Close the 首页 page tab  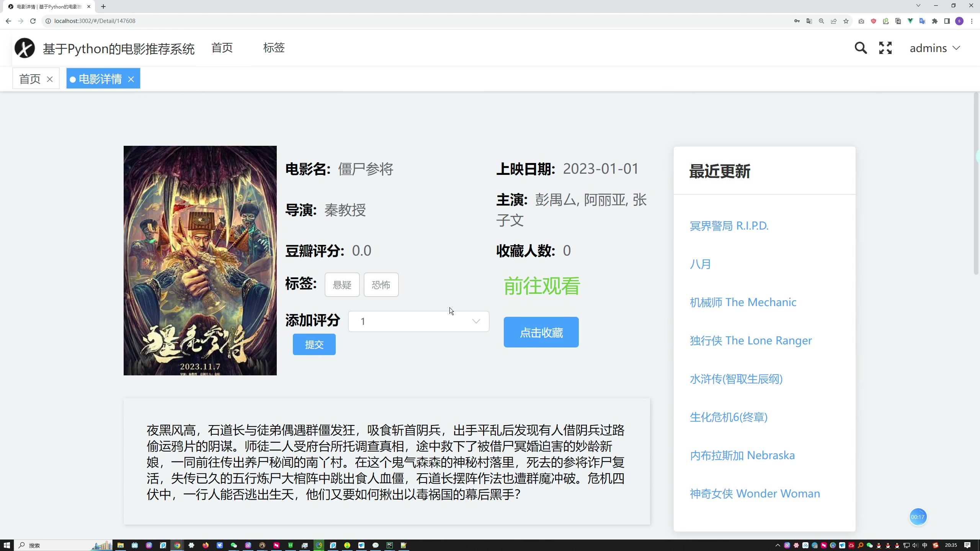click(50, 79)
